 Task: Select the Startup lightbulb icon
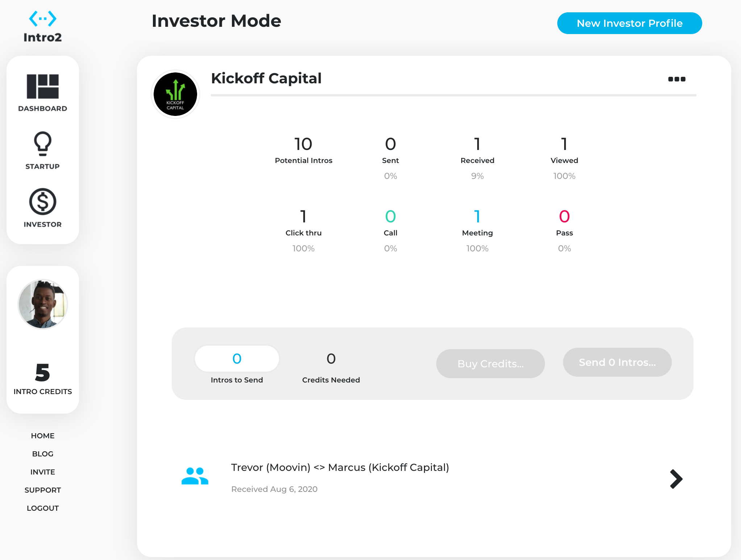[x=43, y=144]
